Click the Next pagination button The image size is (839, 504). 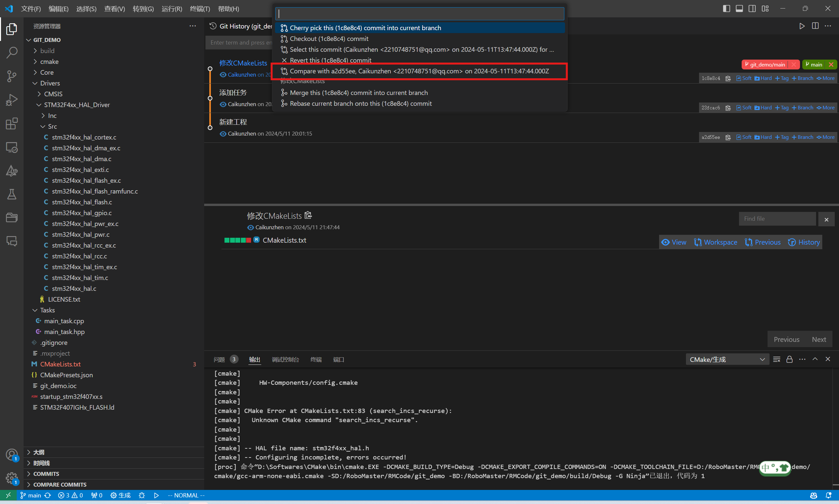pos(819,339)
